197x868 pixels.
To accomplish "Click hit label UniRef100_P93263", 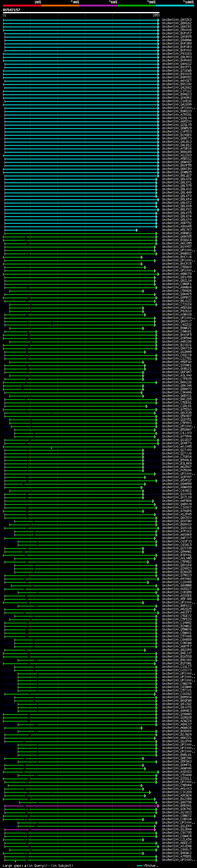I will click(x=177, y=54).
